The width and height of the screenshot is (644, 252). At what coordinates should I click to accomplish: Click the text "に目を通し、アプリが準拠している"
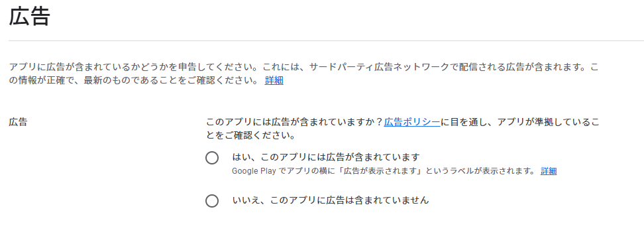[x=515, y=122]
